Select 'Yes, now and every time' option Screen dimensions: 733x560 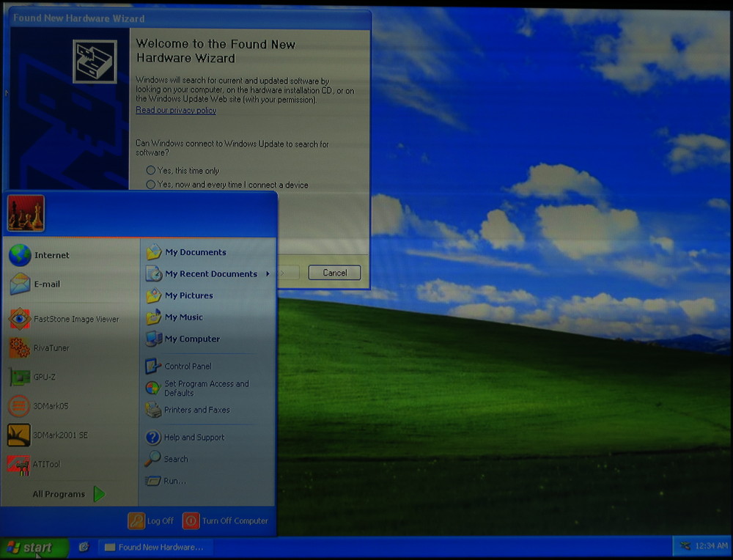point(150,185)
